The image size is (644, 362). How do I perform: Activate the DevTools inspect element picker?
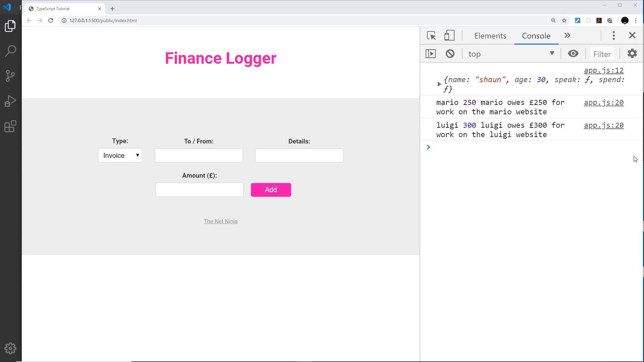[431, 36]
